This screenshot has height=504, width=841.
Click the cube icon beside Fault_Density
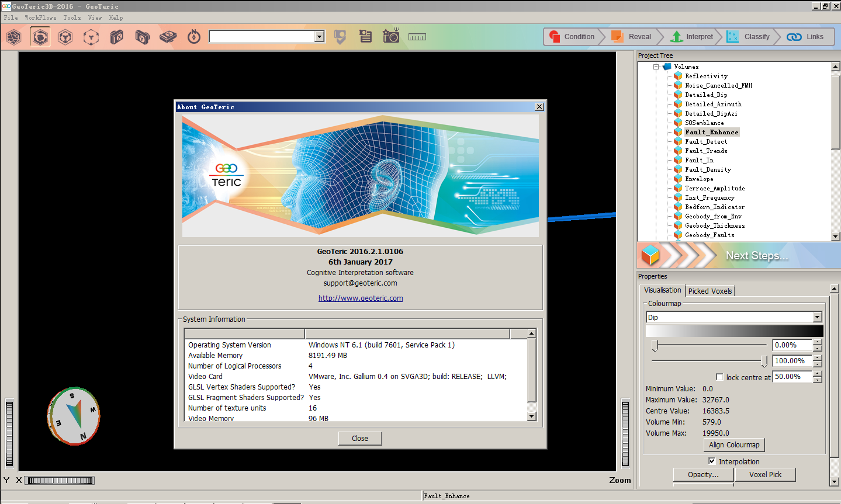[x=678, y=169]
